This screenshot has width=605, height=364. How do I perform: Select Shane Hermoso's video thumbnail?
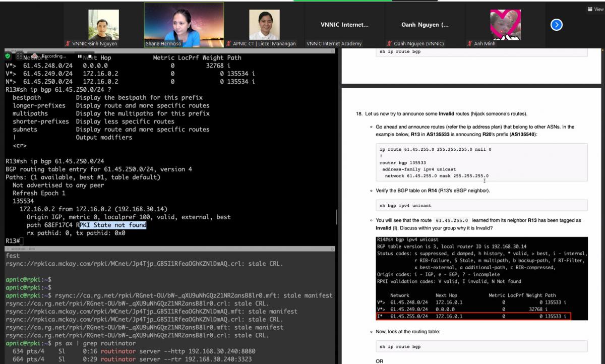[x=184, y=24]
